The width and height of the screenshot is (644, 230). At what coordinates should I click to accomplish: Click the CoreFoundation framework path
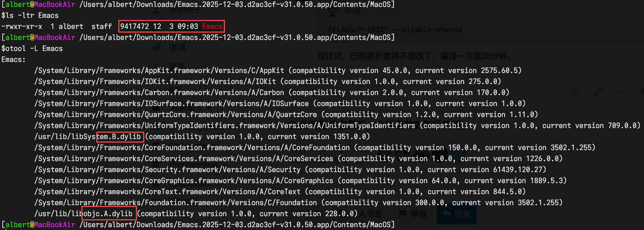coord(192,148)
